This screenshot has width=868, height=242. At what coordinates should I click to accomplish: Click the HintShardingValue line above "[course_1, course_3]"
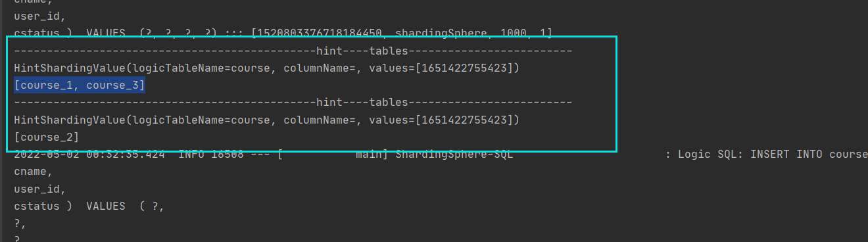[267, 68]
